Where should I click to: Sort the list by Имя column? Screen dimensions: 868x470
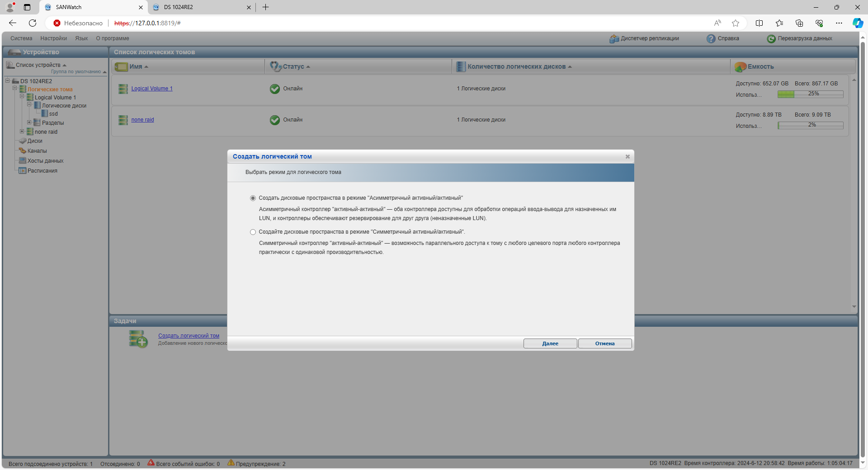pos(136,66)
